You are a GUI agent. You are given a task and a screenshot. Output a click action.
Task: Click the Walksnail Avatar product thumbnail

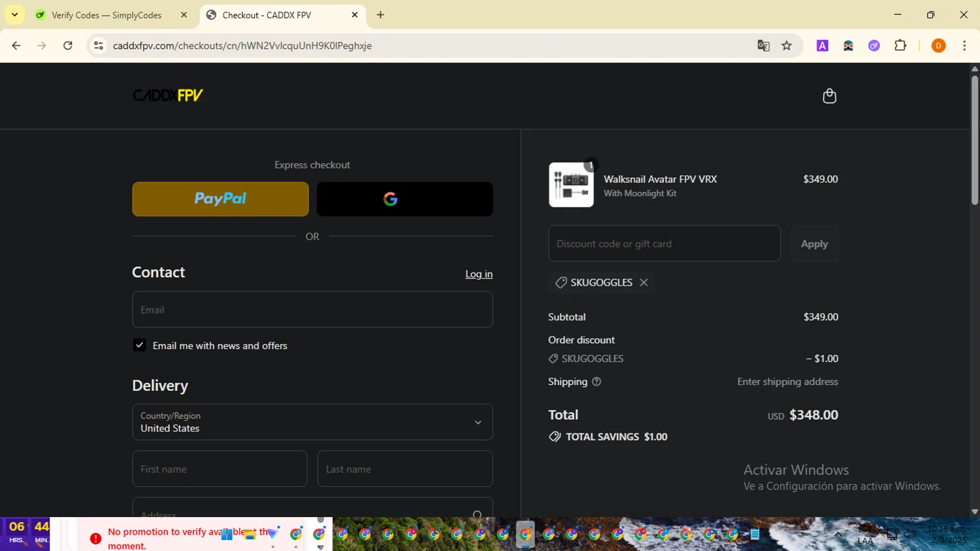coord(571,185)
